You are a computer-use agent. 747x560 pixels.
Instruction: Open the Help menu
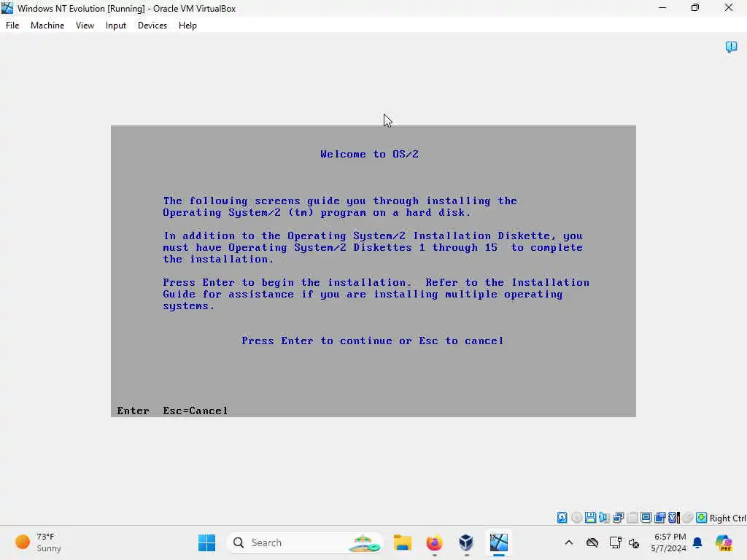187,26
